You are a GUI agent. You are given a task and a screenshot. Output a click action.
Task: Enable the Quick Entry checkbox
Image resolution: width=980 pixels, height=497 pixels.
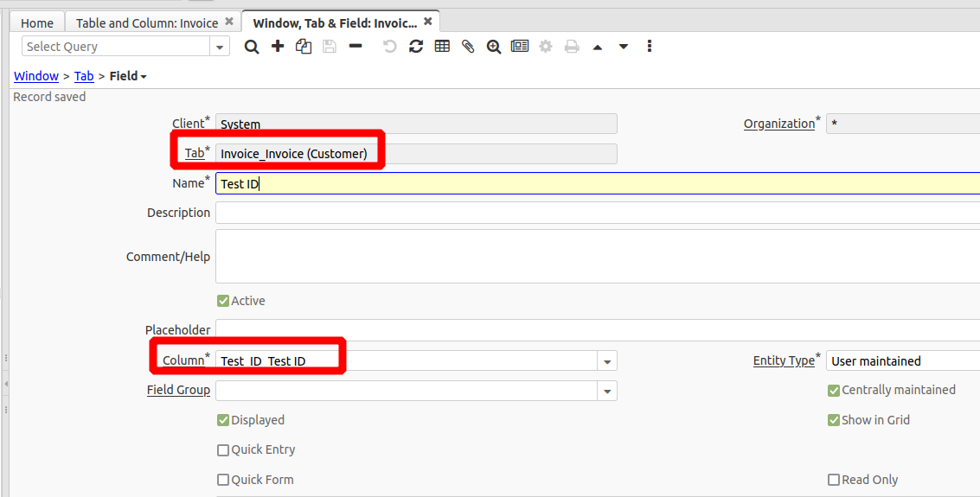(223, 450)
